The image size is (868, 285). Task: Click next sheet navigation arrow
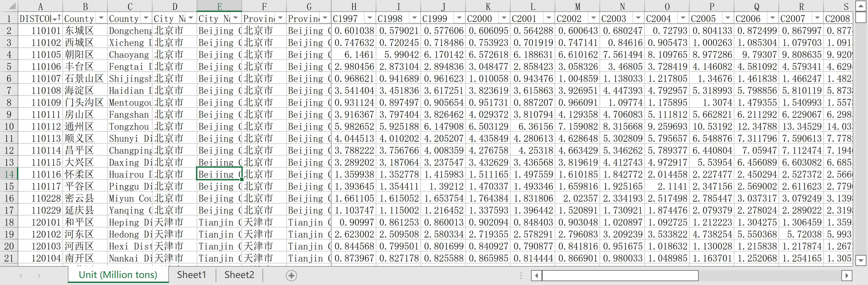coord(39,276)
